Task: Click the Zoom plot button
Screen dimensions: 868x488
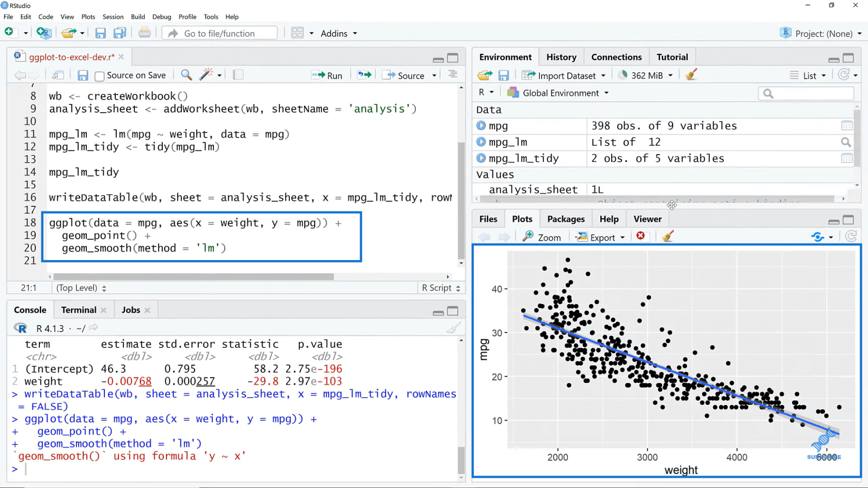Action: (541, 237)
